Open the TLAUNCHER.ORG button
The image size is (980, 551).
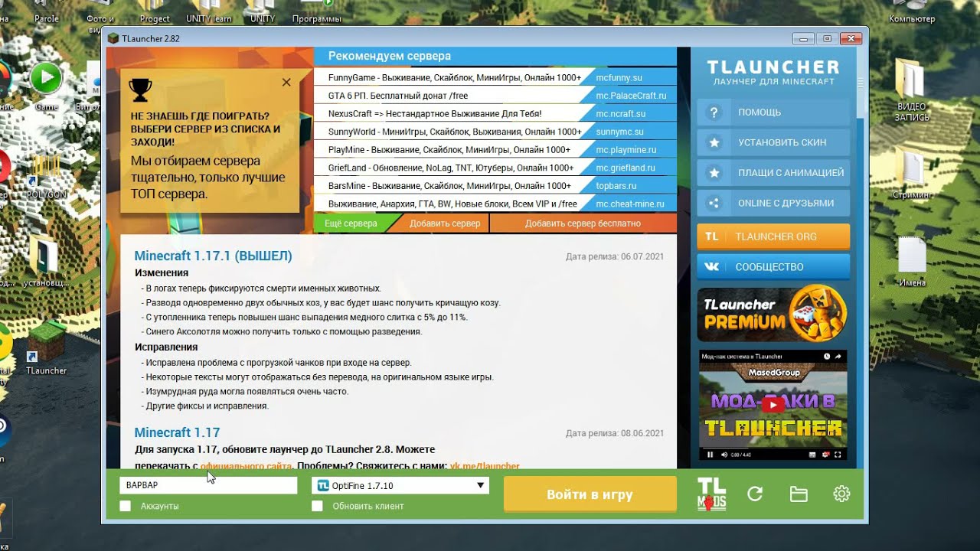[x=773, y=236]
